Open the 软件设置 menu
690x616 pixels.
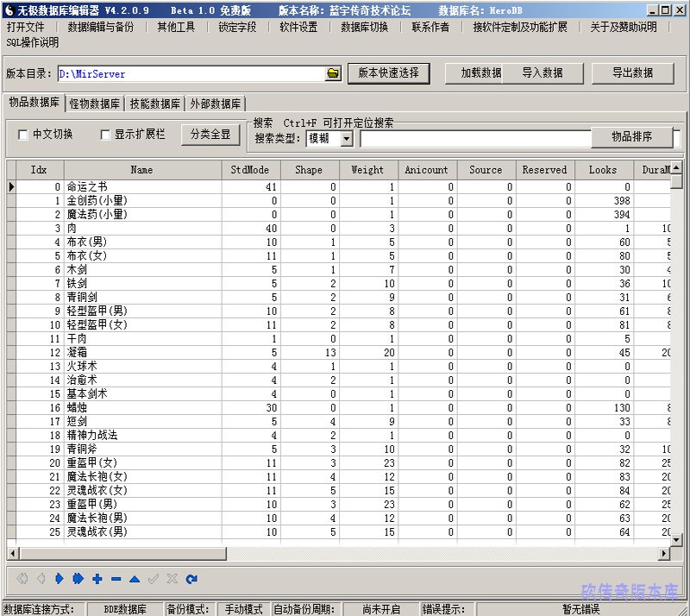pyautogui.click(x=298, y=27)
